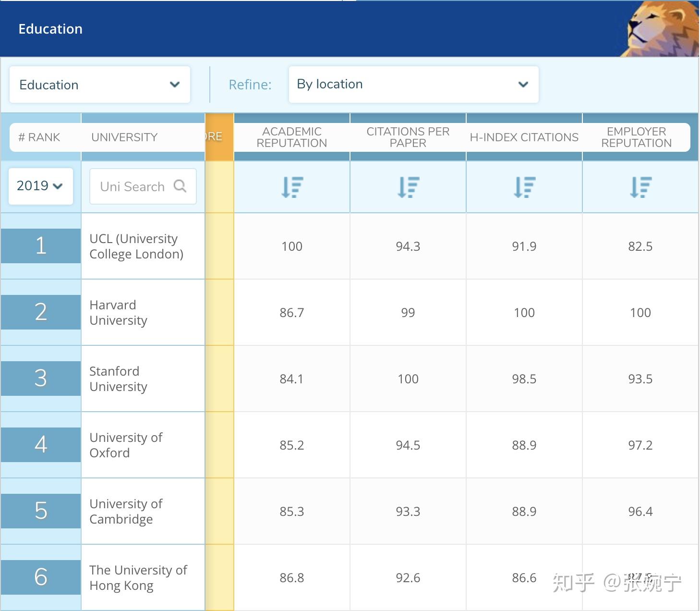700x611 pixels.
Task: Click the magnifier icon in Uni Search
Action: 181,186
